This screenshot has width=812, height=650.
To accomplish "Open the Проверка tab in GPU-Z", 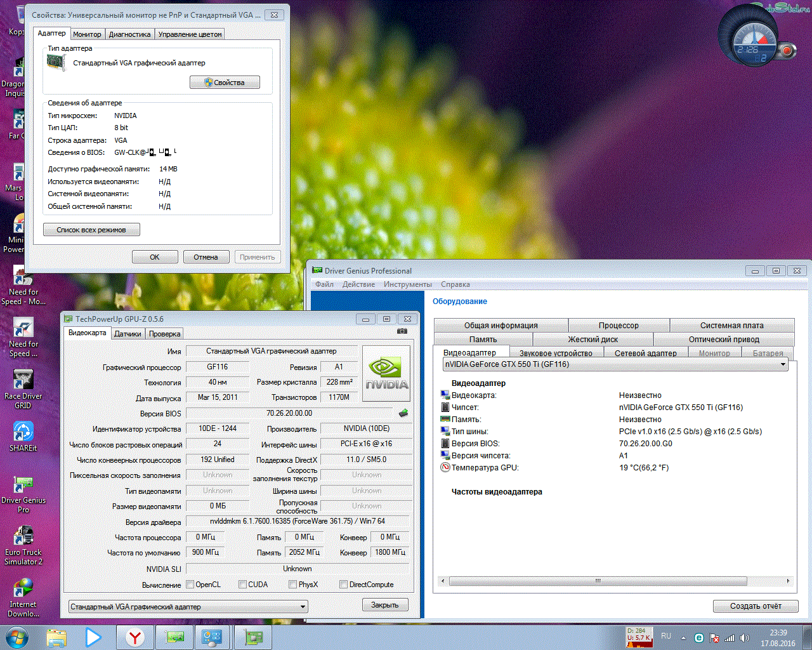I will tap(165, 334).
